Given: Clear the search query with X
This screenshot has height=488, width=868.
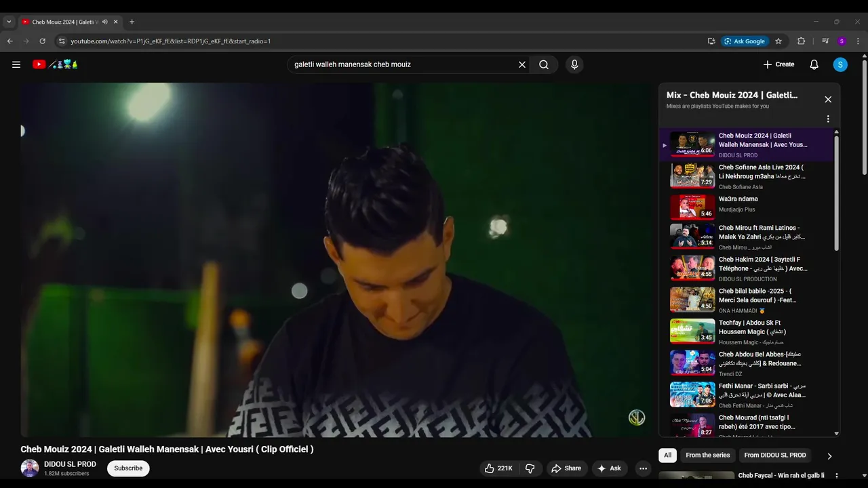Looking at the screenshot, I should click(522, 64).
